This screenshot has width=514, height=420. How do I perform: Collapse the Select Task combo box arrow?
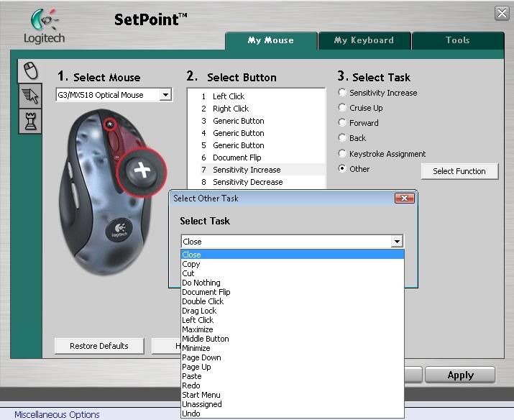(x=397, y=242)
